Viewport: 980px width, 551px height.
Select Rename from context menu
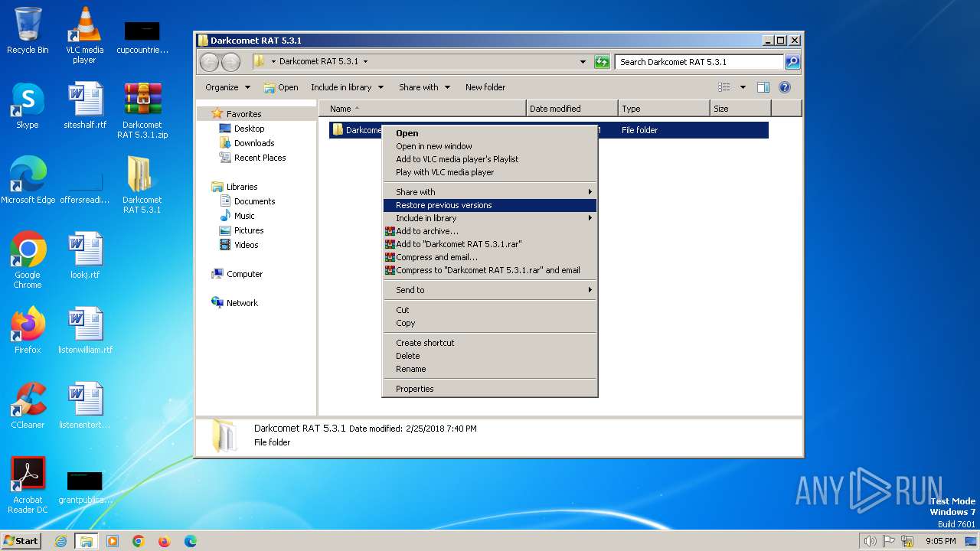[x=490, y=369]
